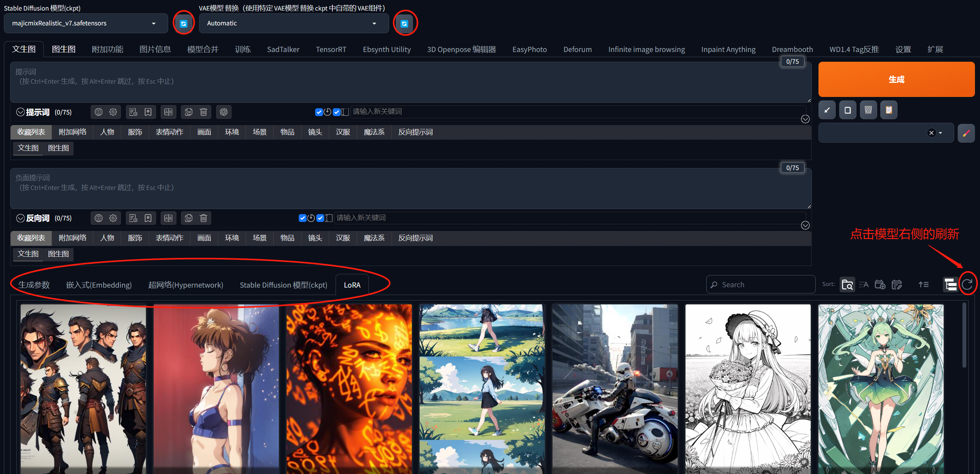Click the circled chevron right of 提示词 keyword input
Image resolution: width=980 pixels, height=474 pixels.
click(805, 119)
